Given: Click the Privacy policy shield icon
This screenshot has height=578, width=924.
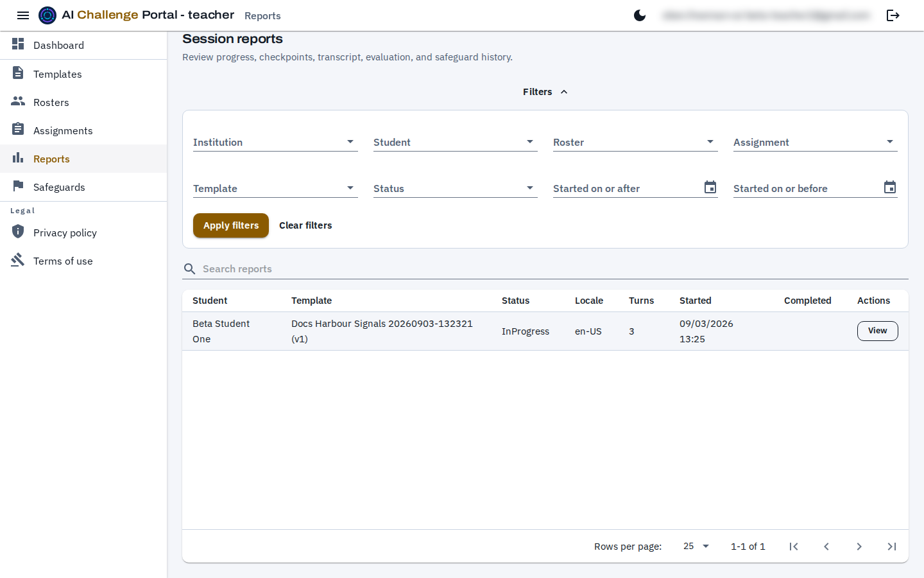Looking at the screenshot, I should click(x=18, y=231).
